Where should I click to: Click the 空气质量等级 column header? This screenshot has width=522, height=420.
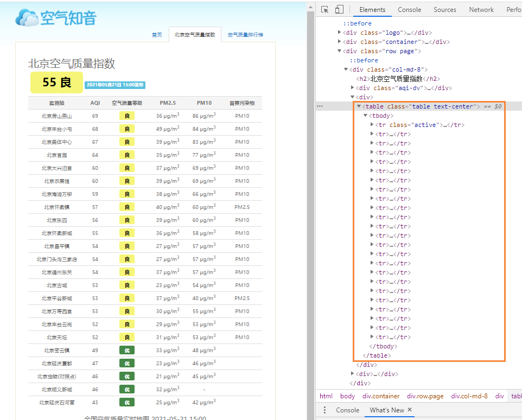[127, 103]
